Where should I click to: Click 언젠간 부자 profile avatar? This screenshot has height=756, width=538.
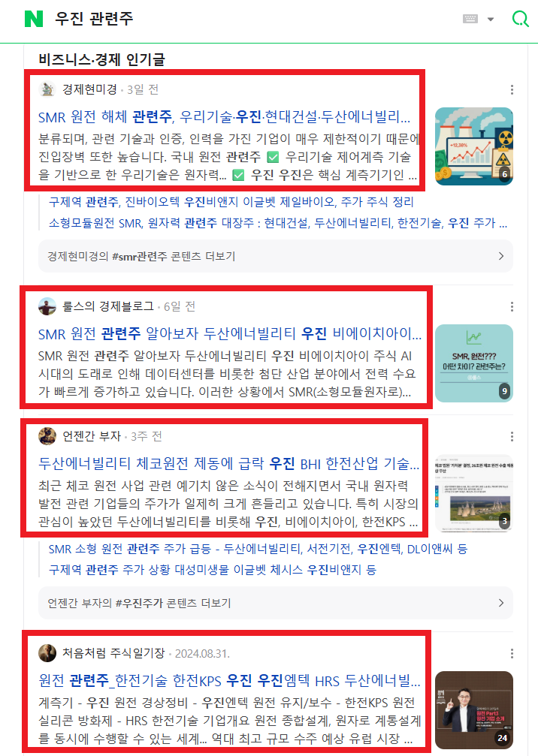coord(47,436)
